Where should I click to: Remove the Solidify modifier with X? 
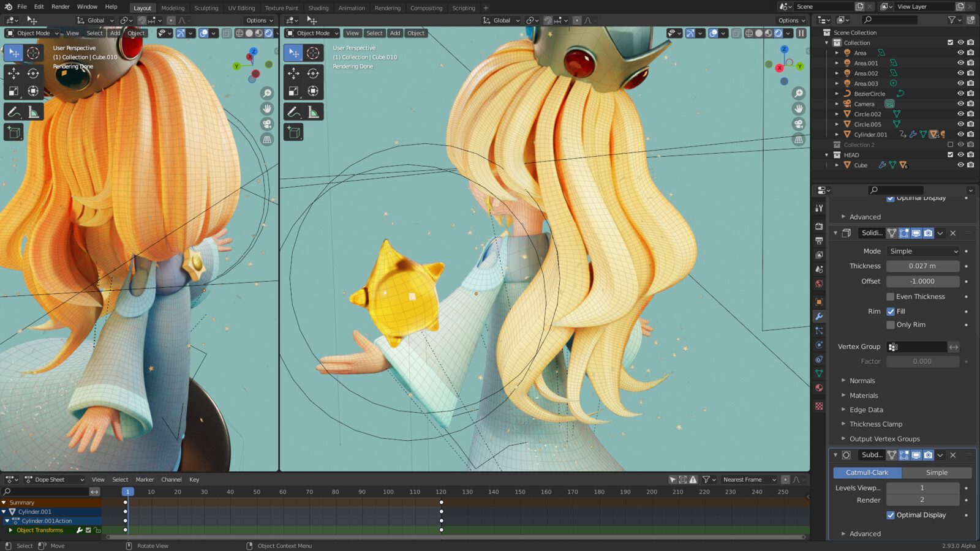pyautogui.click(x=953, y=233)
